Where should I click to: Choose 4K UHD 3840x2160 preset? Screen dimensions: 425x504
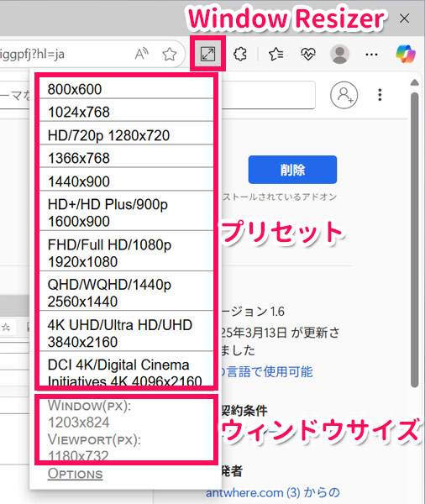click(x=126, y=333)
